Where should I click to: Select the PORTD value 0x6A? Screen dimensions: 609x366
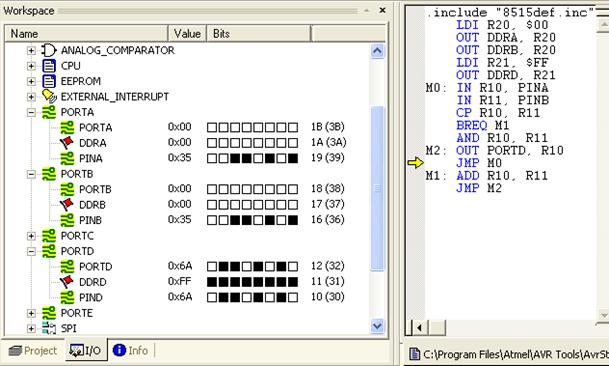[x=180, y=266]
